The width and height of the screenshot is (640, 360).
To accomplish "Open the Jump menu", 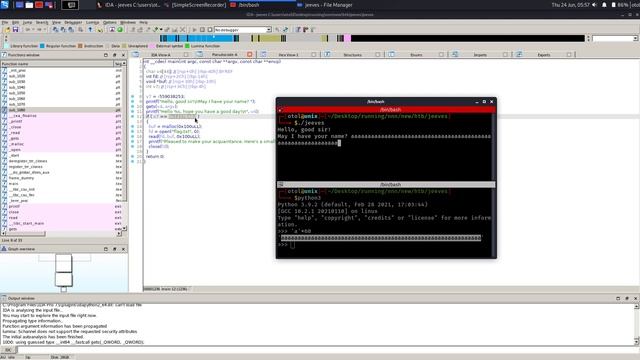I will tap(27, 22).
